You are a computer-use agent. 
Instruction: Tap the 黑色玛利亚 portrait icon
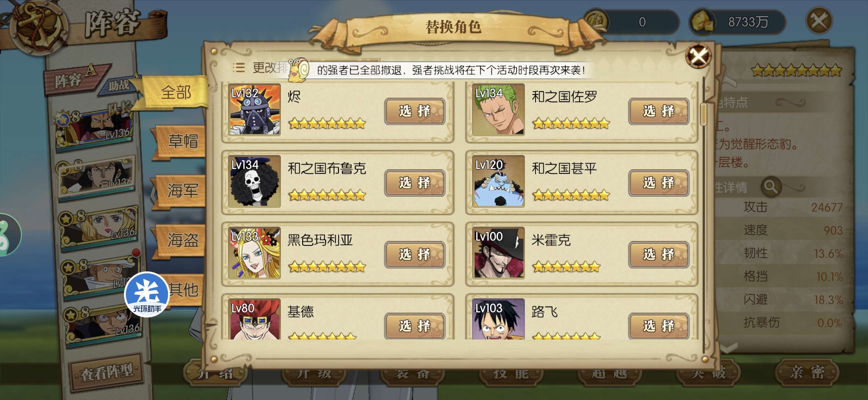pos(254,253)
